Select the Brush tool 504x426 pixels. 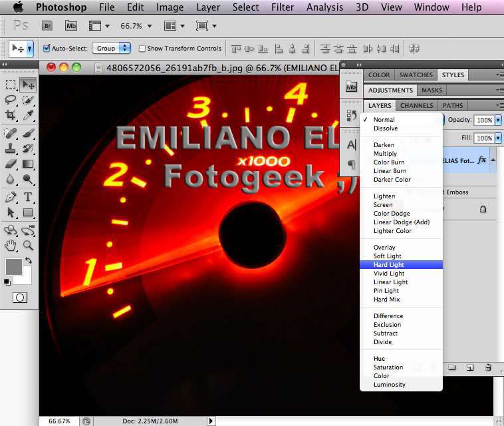point(28,133)
